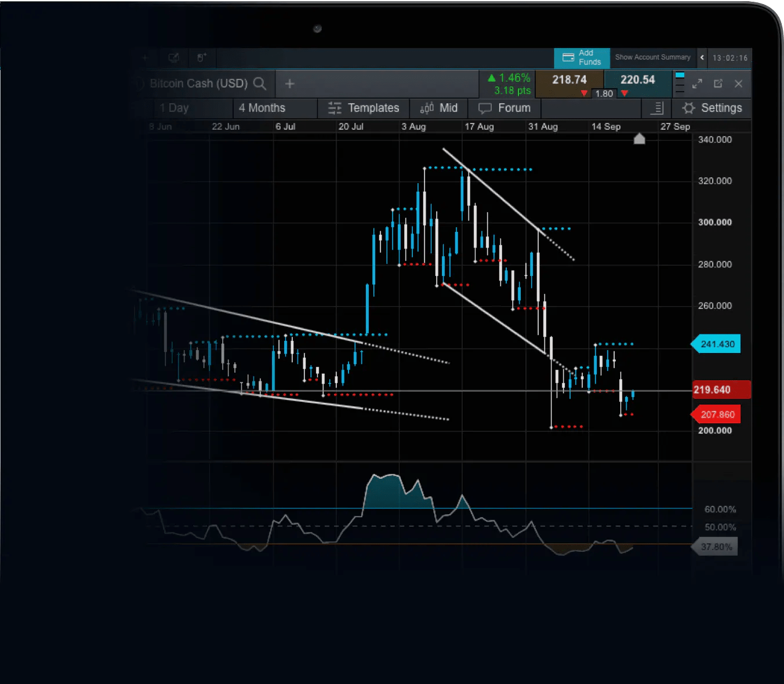Open the symbol search magnifier
The height and width of the screenshot is (684, 784).
[260, 83]
